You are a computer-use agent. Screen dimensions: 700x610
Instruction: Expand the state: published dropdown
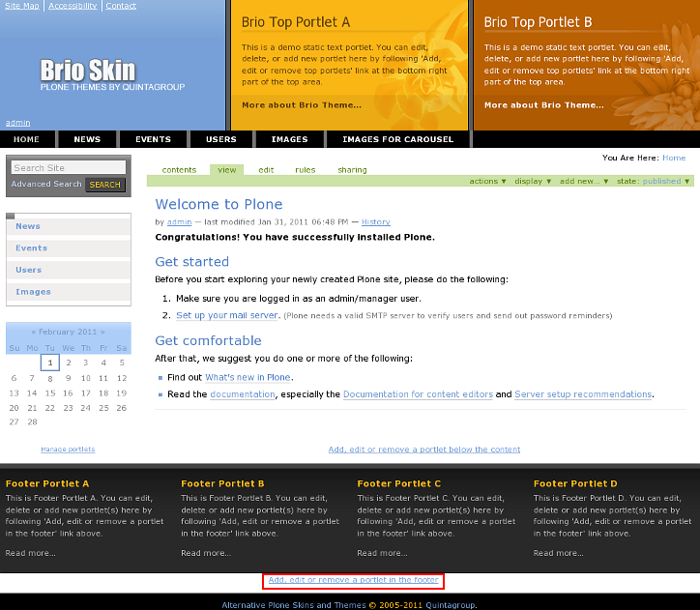point(654,181)
